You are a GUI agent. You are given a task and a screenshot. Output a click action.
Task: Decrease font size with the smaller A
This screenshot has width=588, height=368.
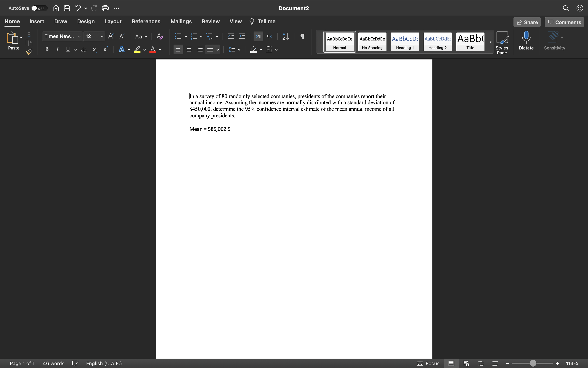coord(122,36)
